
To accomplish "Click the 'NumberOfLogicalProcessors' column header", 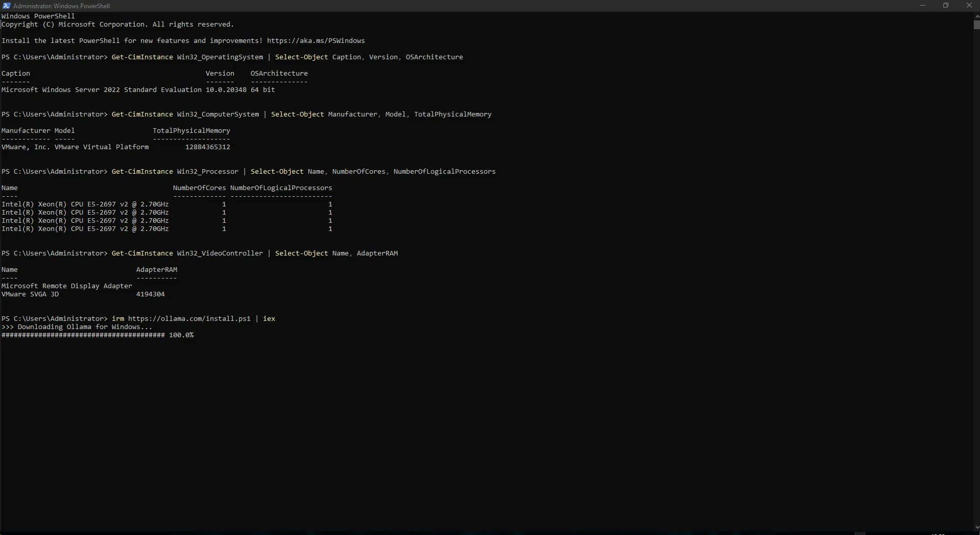I will [281, 188].
